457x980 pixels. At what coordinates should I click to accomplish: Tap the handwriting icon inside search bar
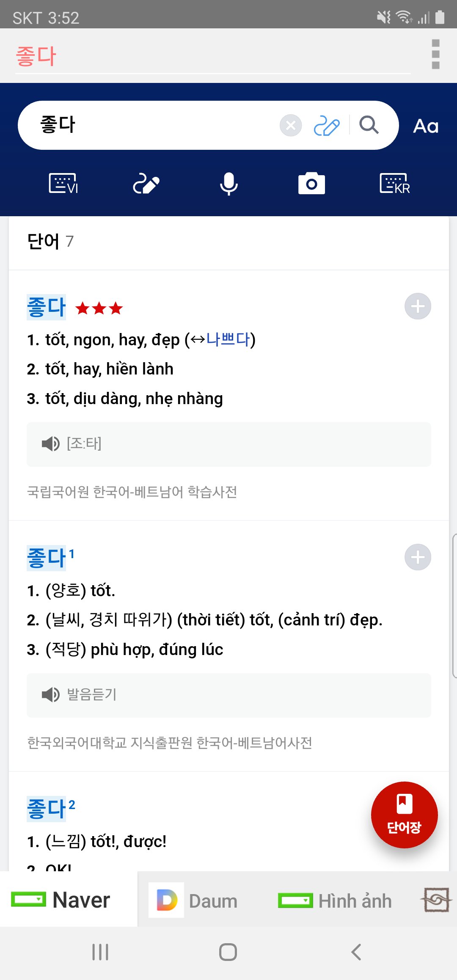[x=326, y=126]
